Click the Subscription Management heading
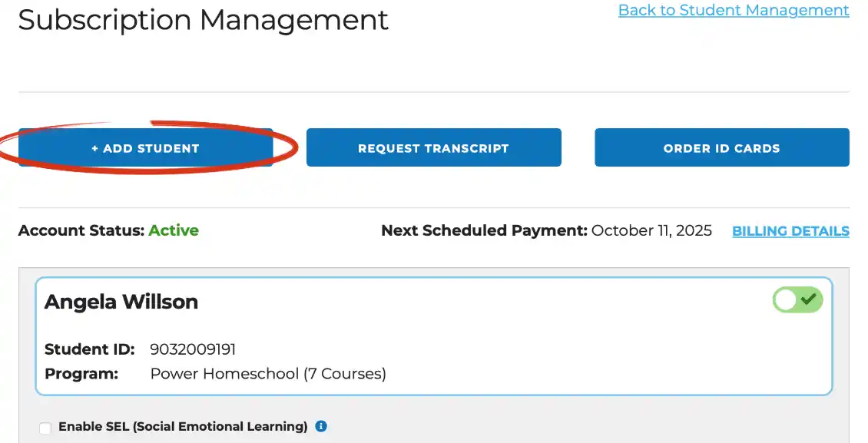The image size is (868, 443). (x=203, y=21)
